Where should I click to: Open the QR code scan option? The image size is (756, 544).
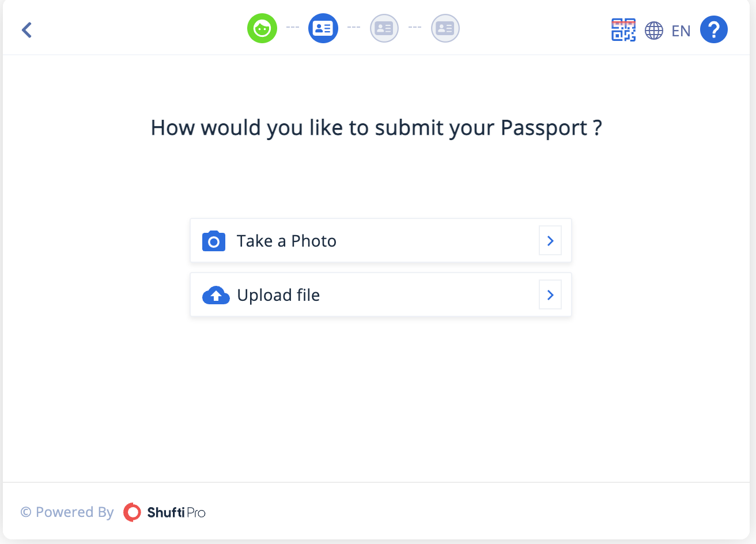tap(623, 30)
